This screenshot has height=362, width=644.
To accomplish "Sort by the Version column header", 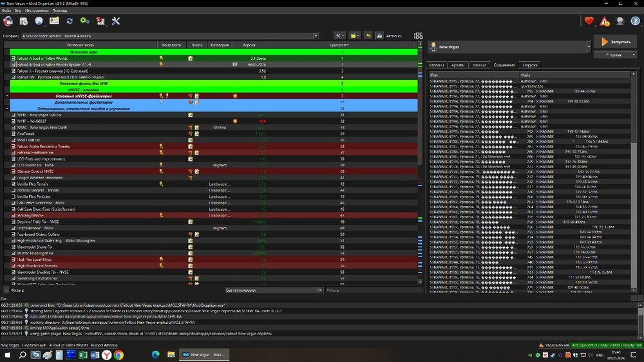I will pyautogui.click(x=249, y=45).
